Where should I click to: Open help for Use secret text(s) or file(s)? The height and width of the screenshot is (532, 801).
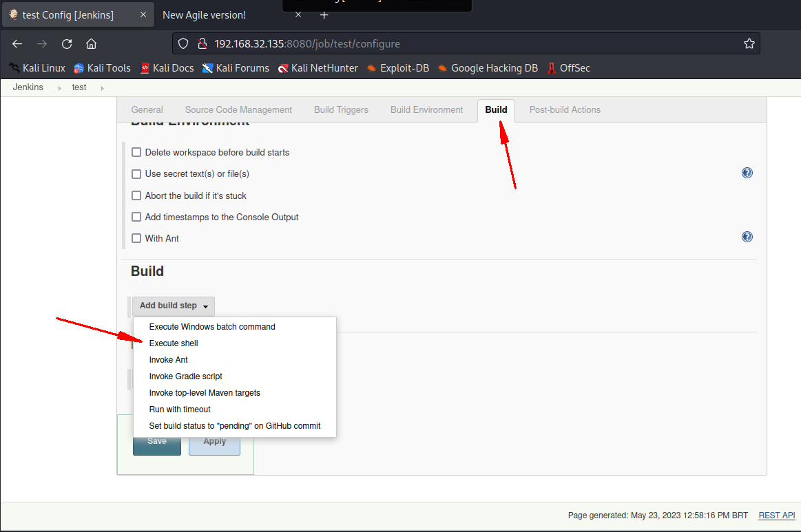tap(747, 173)
